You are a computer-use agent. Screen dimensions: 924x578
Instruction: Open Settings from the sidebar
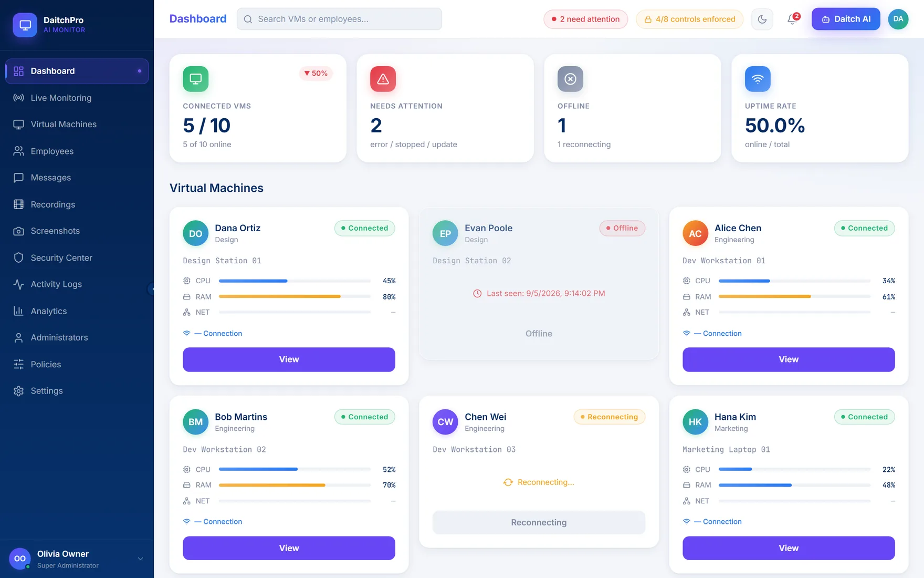(x=77, y=391)
